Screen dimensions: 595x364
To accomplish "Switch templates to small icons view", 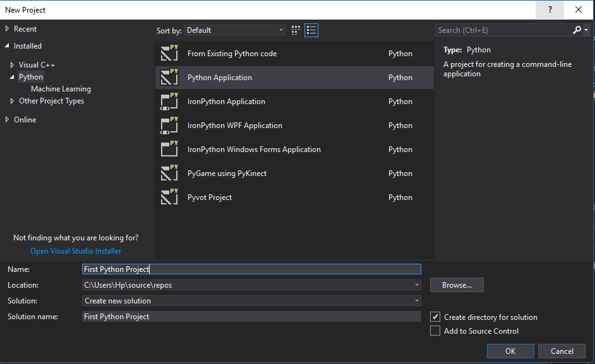I will tap(296, 30).
